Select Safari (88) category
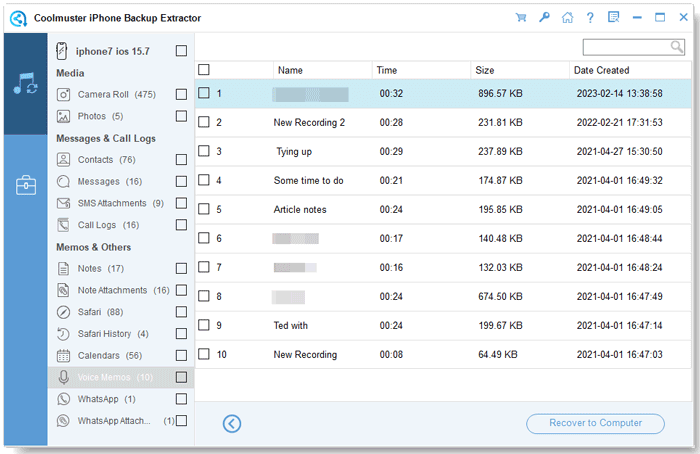 coord(100,312)
